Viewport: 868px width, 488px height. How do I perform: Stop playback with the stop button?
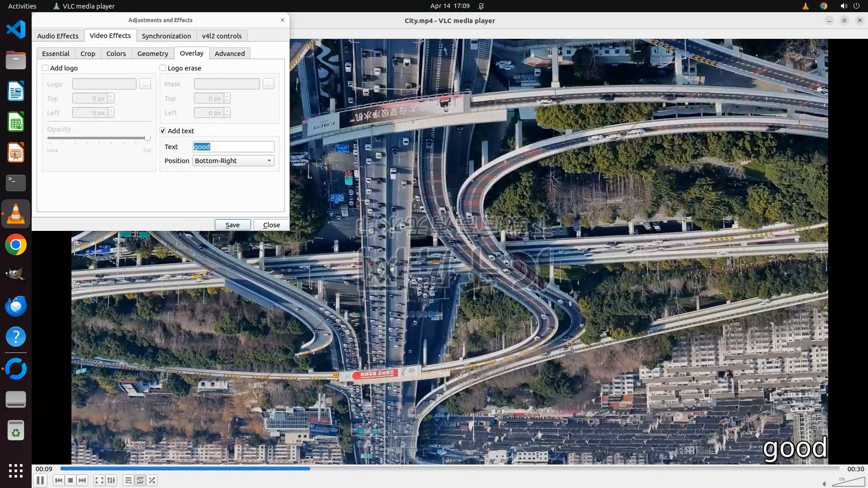[x=71, y=480]
